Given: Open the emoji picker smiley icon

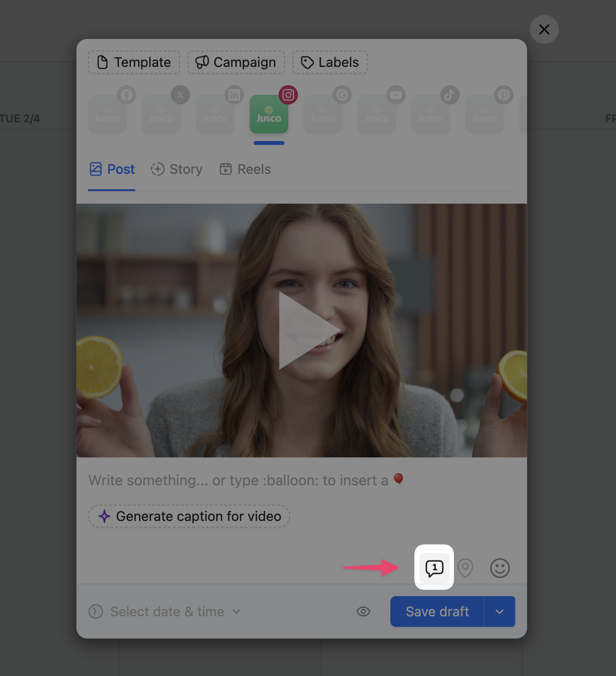Looking at the screenshot, I should [x=500, y=568].
